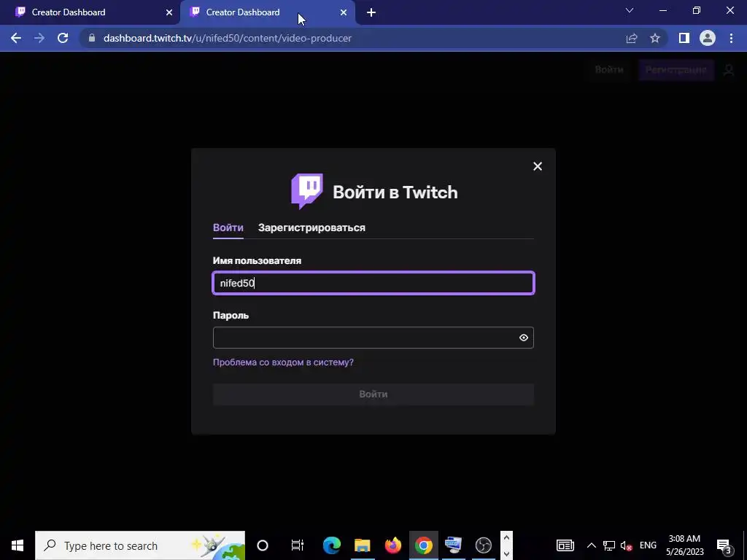
Task: Reload the current page
Action: click(x=63, y=38)
